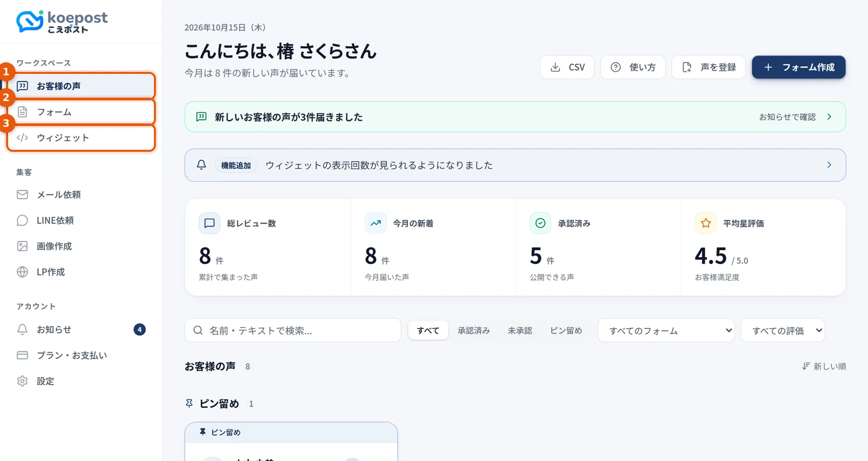Switch to the 承認済み filter tab
Screen dimensions: 868x461
[x=474, y=330]
